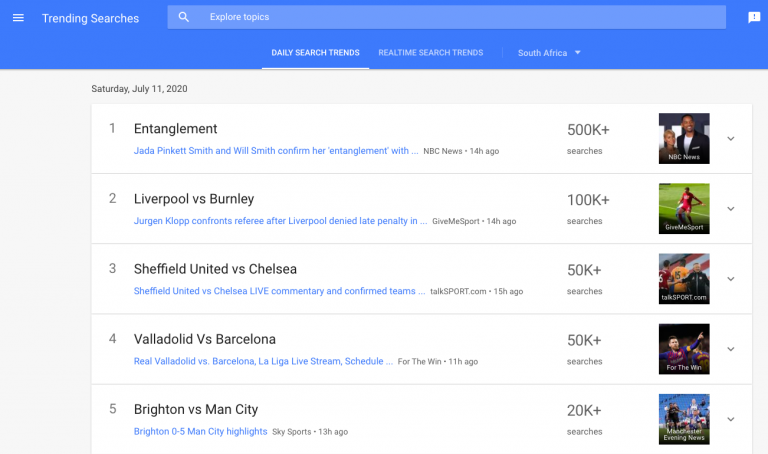Click the NBC News thumbnail image
The width and height of the screenshot is (768, 454).
684,138
